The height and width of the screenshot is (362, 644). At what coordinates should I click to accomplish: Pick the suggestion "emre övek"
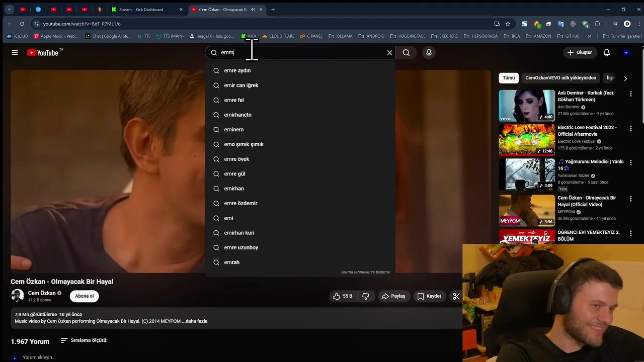click(x=300, y=159)
